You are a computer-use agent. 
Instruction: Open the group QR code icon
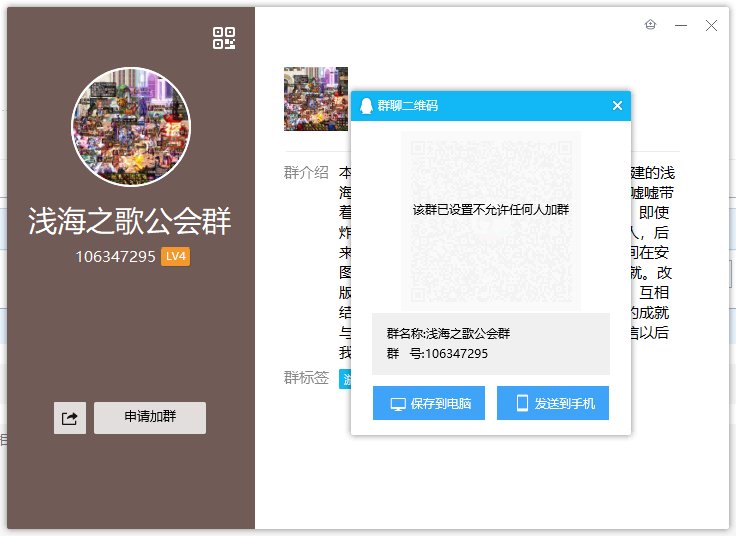(x=224, y=38)
